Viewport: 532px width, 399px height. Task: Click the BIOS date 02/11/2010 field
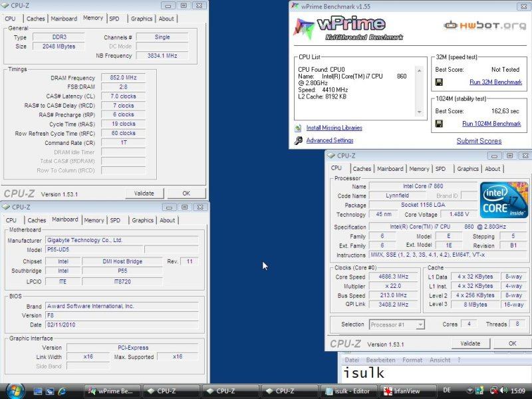point(122,325)
